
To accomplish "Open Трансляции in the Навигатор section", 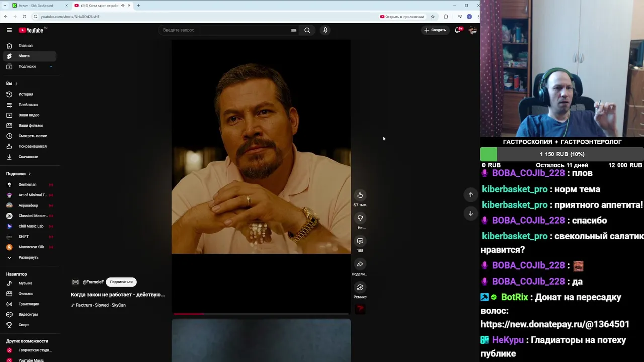I will (x=29, y=304).
